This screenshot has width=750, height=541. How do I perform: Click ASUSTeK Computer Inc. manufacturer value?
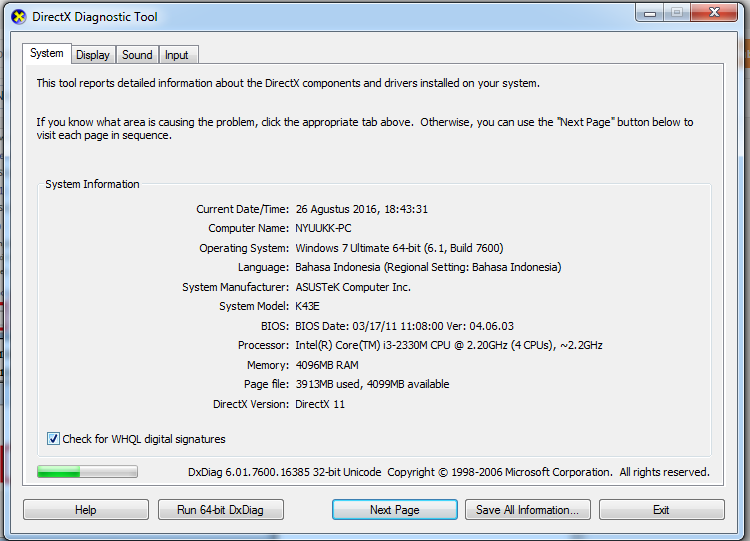(353, 287)
